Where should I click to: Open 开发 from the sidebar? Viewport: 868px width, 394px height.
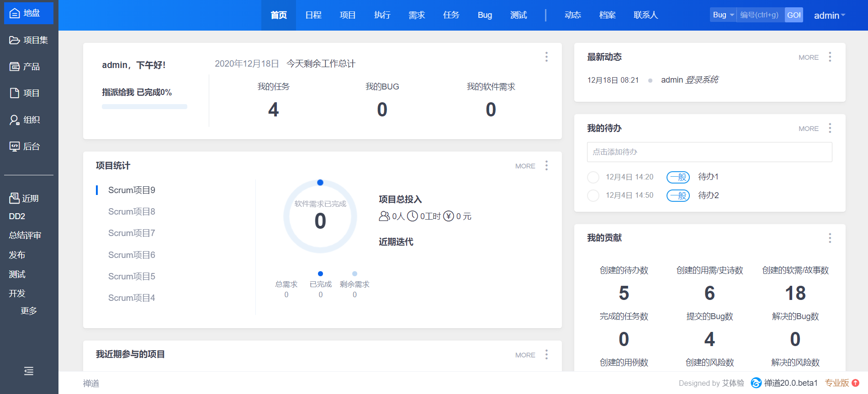(17, 294)
